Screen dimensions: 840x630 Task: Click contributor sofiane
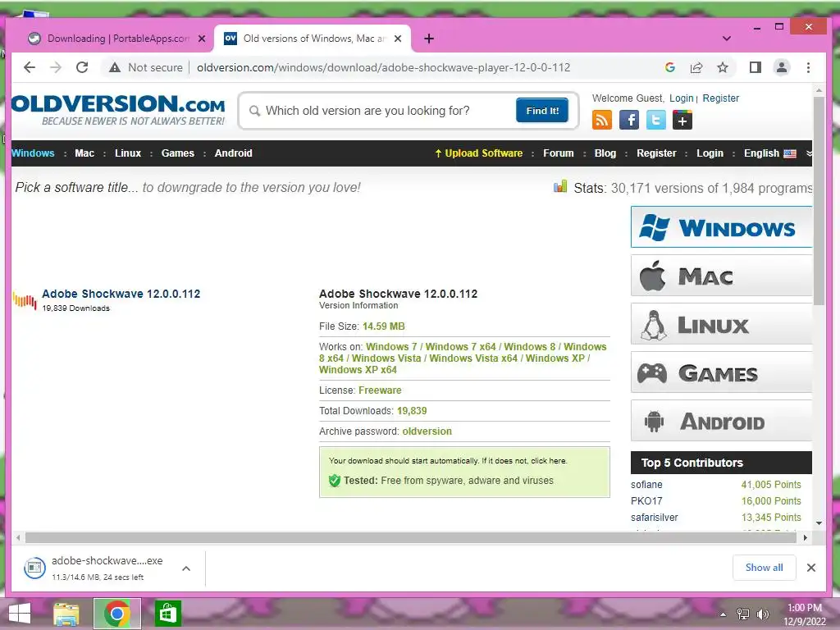tap(646, 484)
